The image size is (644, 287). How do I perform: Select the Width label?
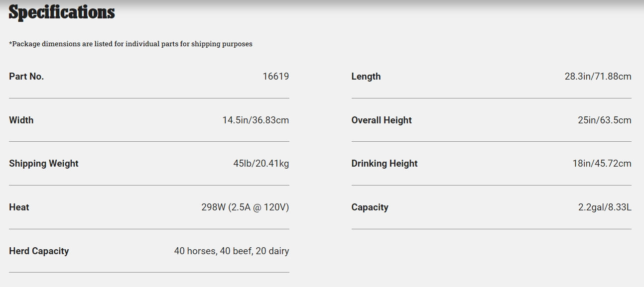coord(21,120)
